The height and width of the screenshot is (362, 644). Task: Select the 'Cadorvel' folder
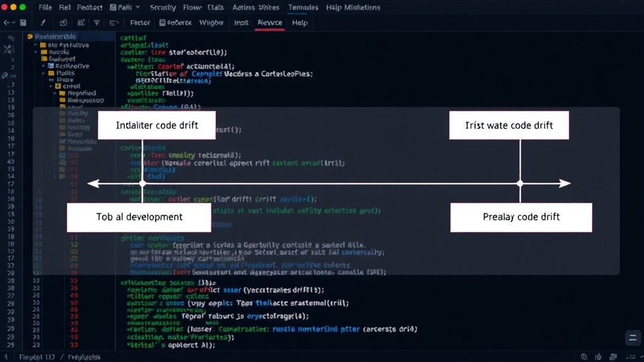tap(58, 58)
